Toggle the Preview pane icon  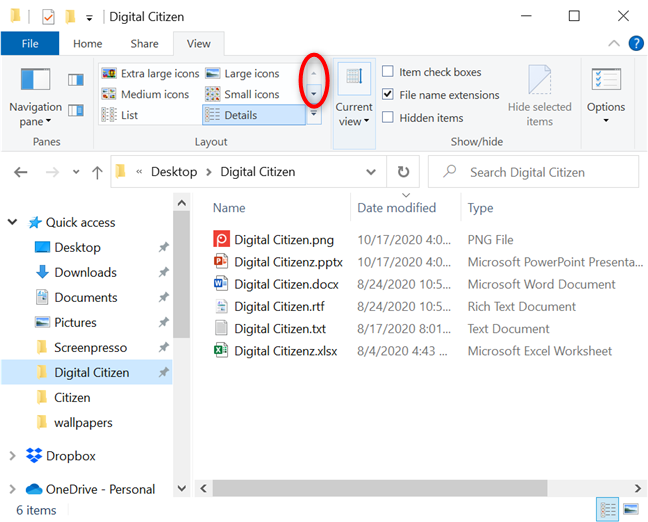(76, 80)
